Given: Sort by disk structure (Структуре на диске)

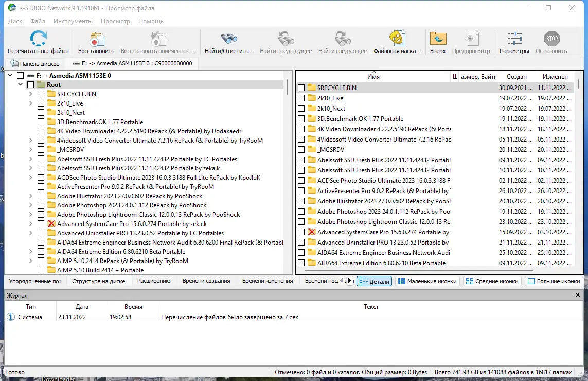Looking at the screenshot, I should (99, 281).
